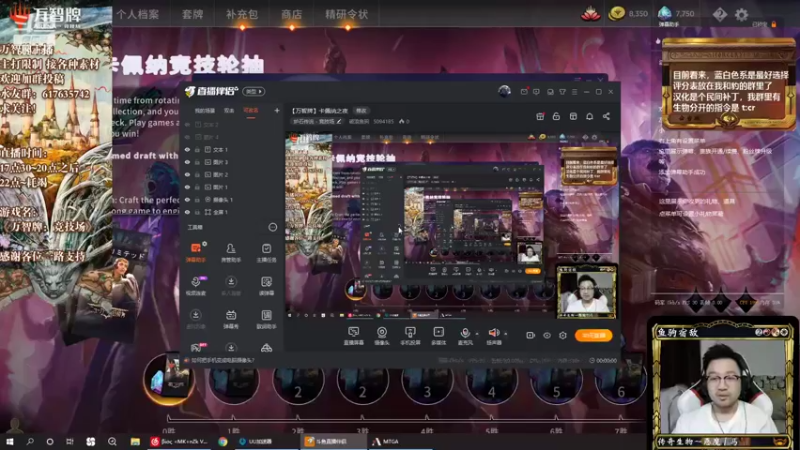Add a 手机投屏 phone cast source

click(x=410, y=336)
